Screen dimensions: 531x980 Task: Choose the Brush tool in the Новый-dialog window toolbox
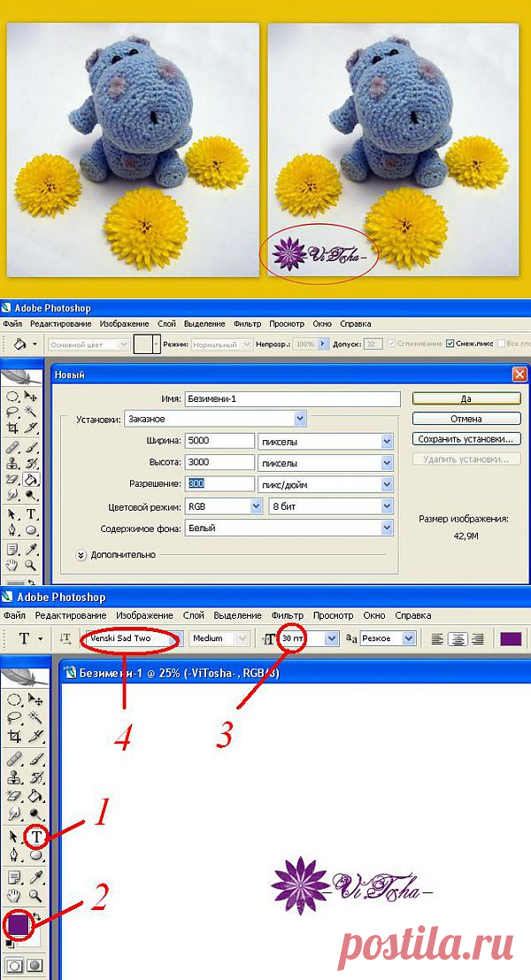click(31, 447)
